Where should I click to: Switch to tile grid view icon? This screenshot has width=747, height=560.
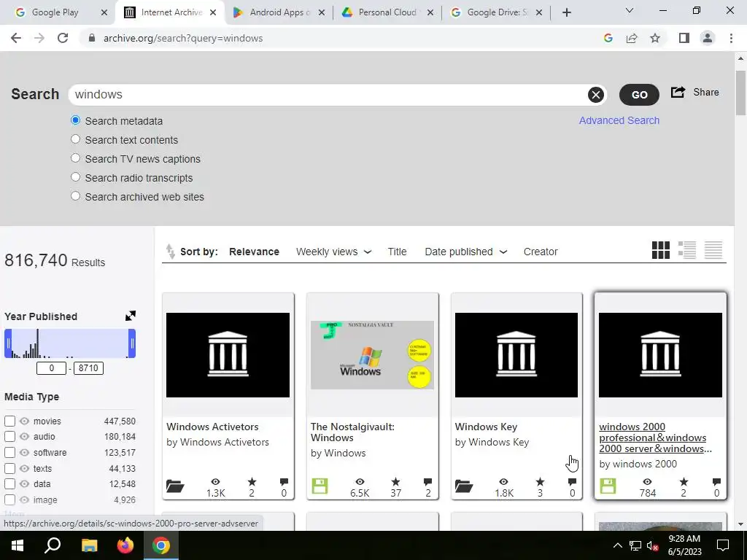(x=661, y=250)
